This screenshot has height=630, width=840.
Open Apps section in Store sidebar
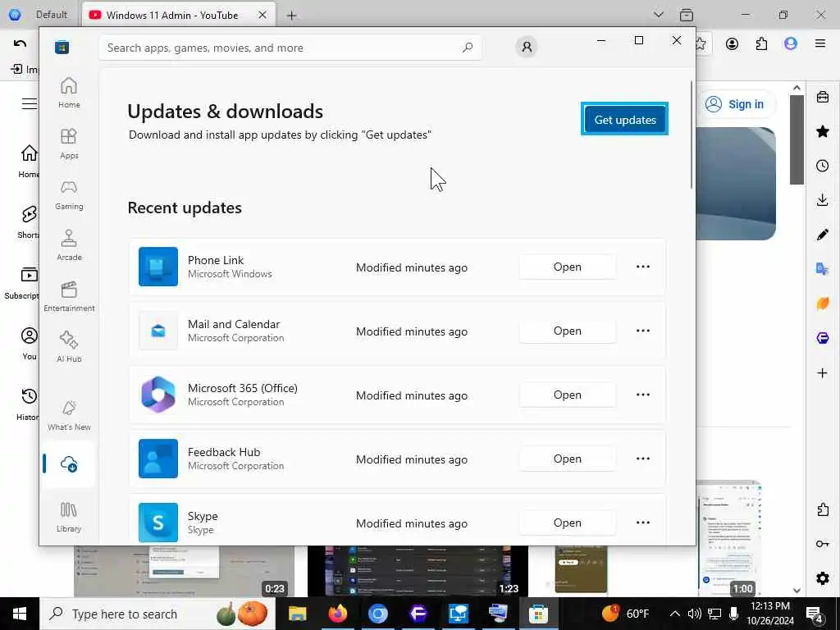point(69,144)
